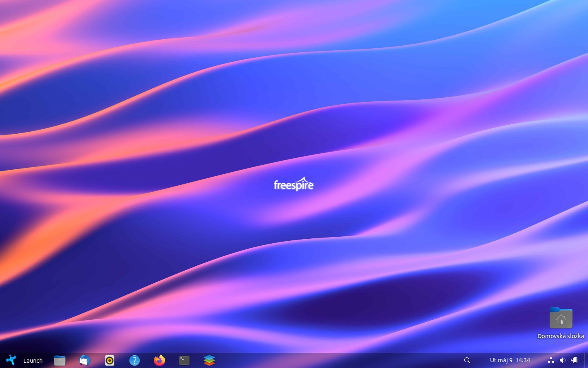Screen dimensions: 588x368
Task: Open the Rhythmbox music player
Action: click(x=109, y=360)
